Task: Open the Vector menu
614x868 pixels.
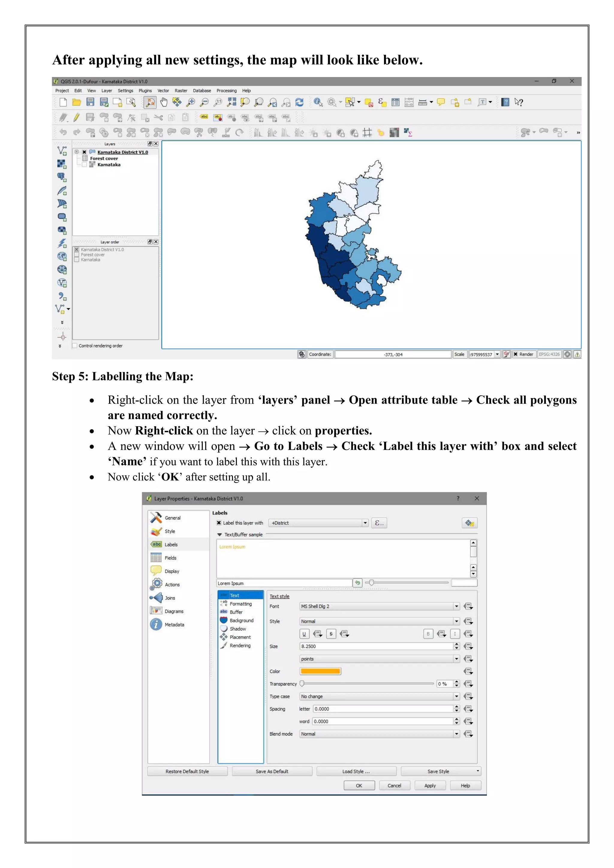Action: click(163, 91)
